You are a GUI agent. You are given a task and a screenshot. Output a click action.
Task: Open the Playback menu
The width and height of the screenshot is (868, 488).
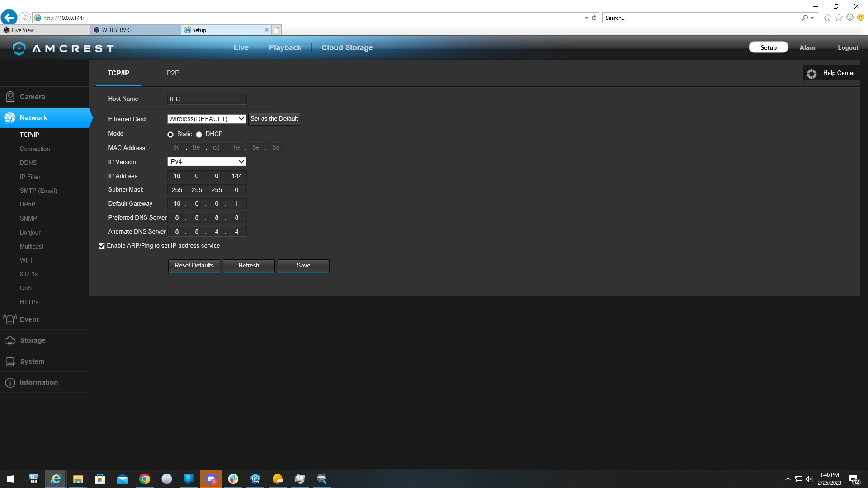click(x=285, y=48)
